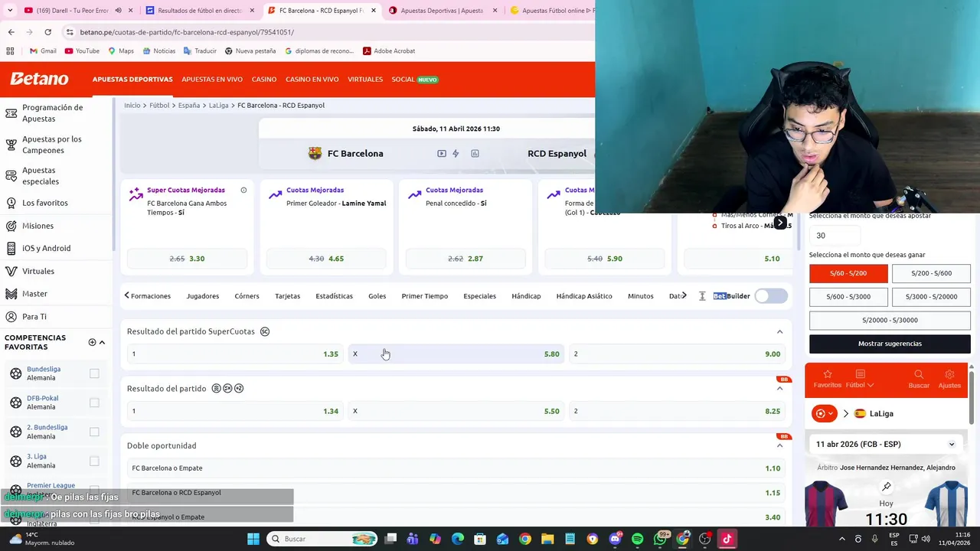Click the Los favoritos sidebar icon
This screenshot has width=980, height=551.
pyautogui.click(x=11, y=203)
